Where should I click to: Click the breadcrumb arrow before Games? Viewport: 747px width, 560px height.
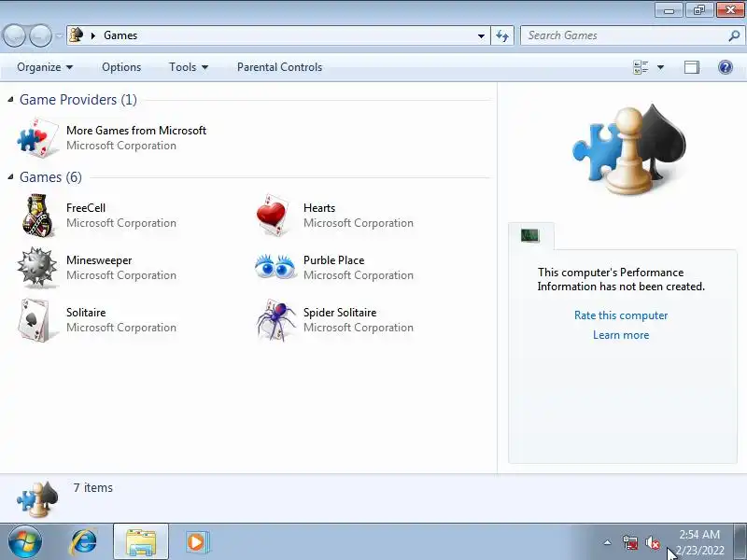(93, 35)
